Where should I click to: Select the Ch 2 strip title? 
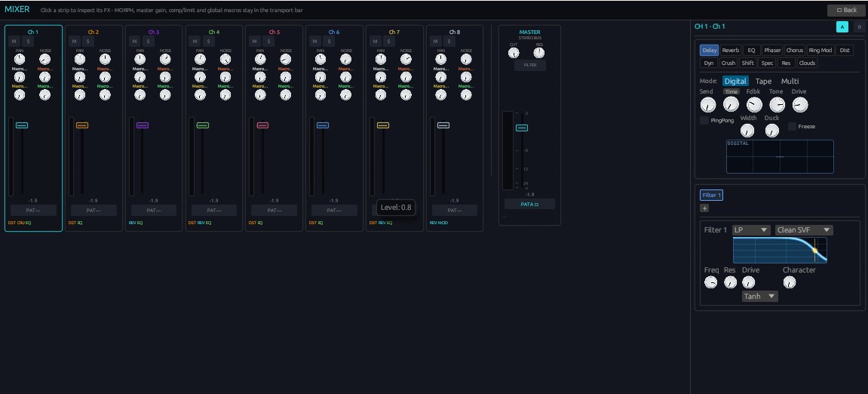[x=93, y=32]
